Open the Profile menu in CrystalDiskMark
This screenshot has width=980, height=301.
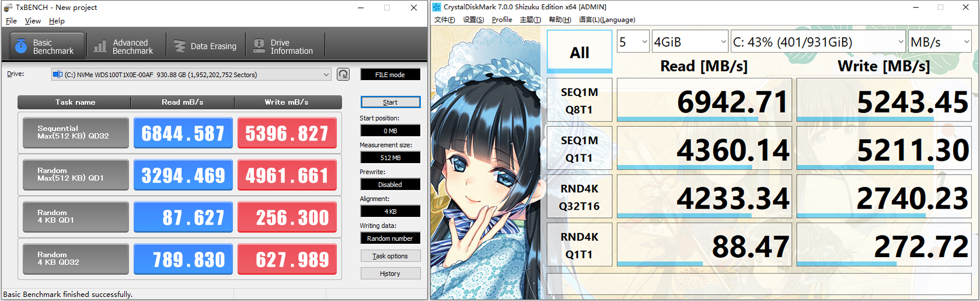click(501, 20)
